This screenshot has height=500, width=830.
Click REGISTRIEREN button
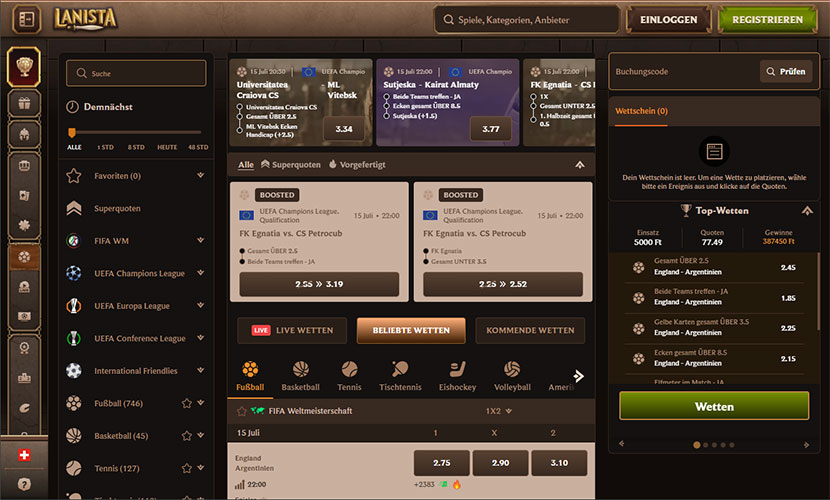click(768, 20)
